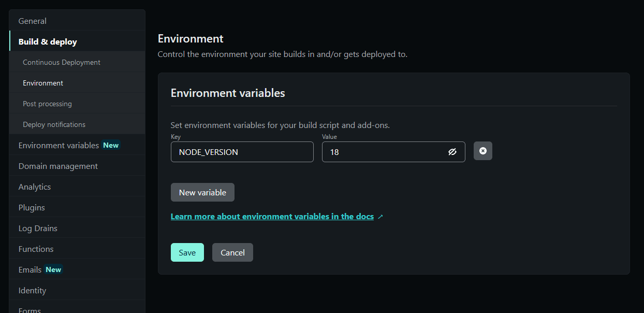
Task: Toggle visibility of the hidden Value field
Action: (452, 151)
